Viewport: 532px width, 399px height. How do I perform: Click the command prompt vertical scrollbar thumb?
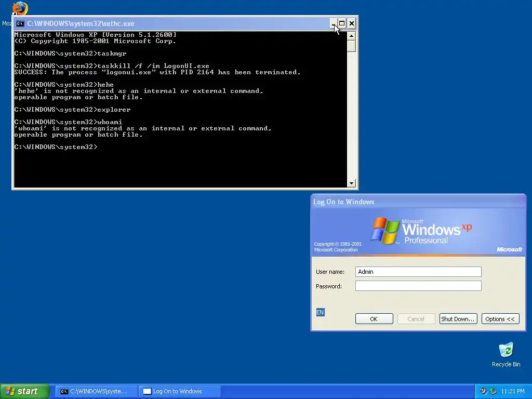(x=351, y=46)
